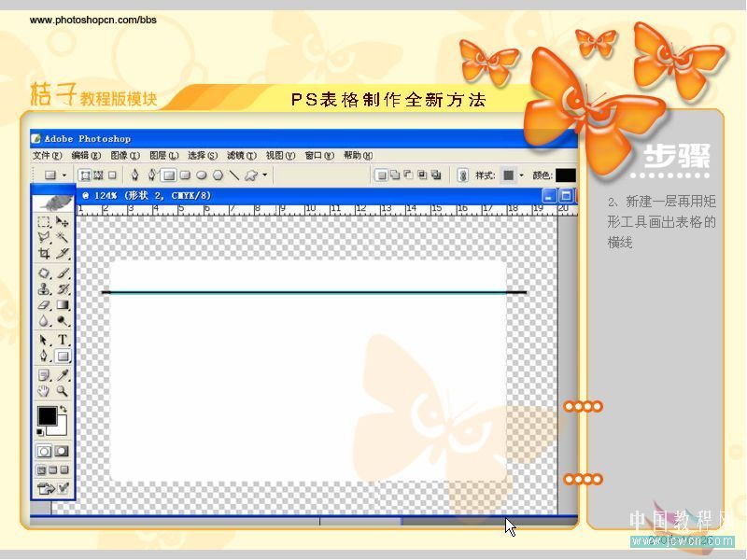Choose Freeform Pen tool in options bar
The width and height of the screenshot is (747, 560).
[152, 175]
